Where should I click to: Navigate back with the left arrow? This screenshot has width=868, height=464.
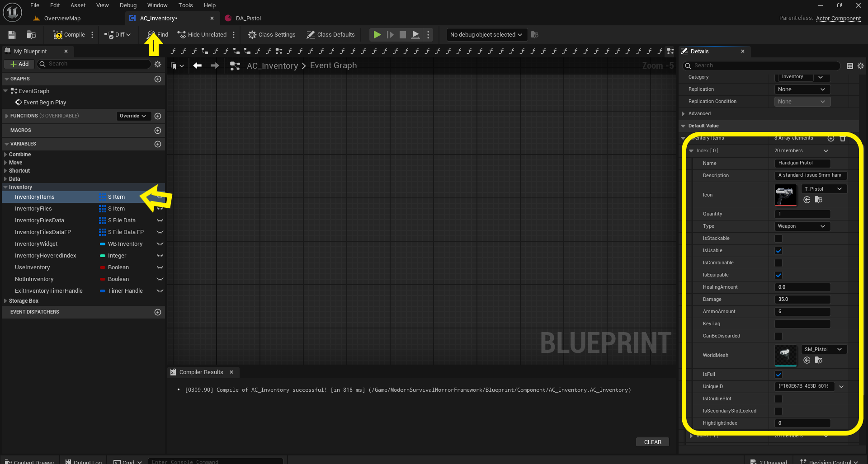[198, 66]
